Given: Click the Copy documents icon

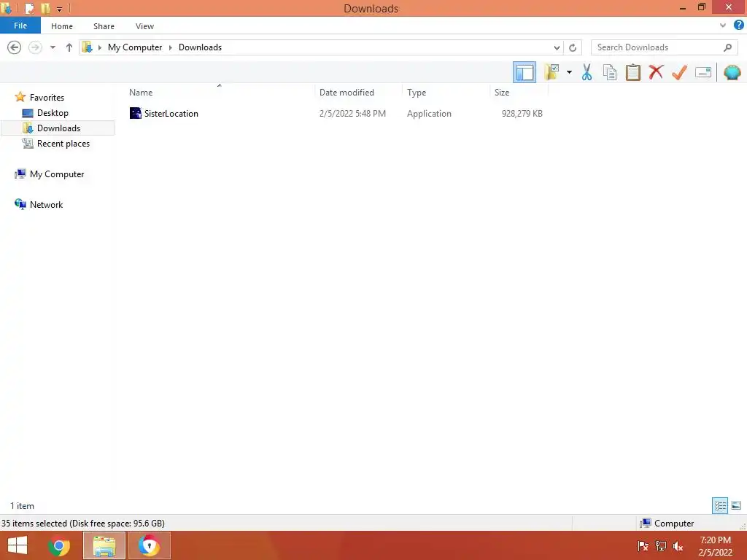Looking at the screenshot, I should point(610,72).
